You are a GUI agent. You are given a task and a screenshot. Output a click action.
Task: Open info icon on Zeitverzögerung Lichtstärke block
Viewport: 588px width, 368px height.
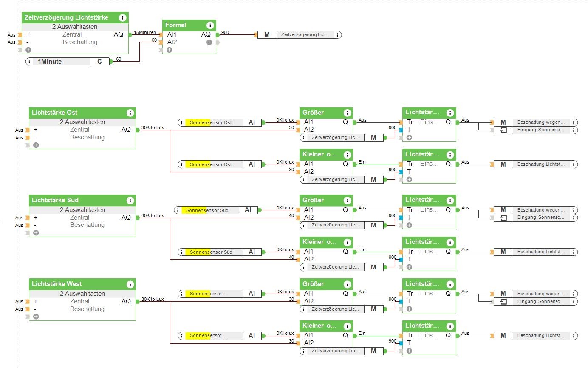point(123,18)
